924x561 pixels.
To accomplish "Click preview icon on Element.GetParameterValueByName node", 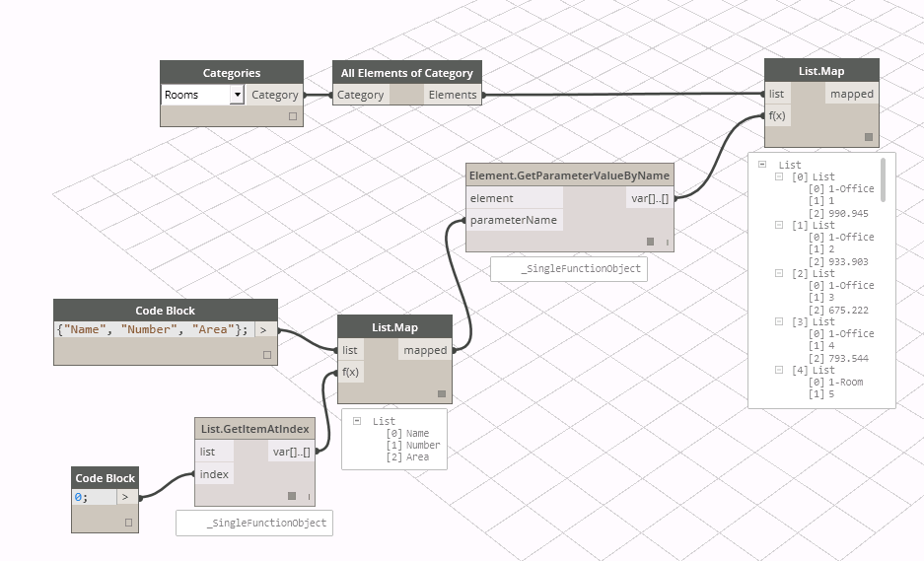I will pyautogui.click(x=650, y=242).
